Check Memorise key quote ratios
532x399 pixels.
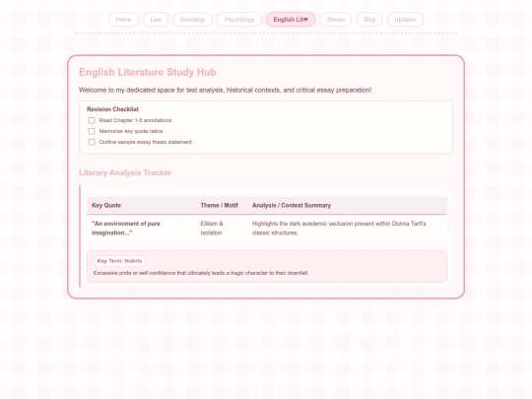[92, 131]
